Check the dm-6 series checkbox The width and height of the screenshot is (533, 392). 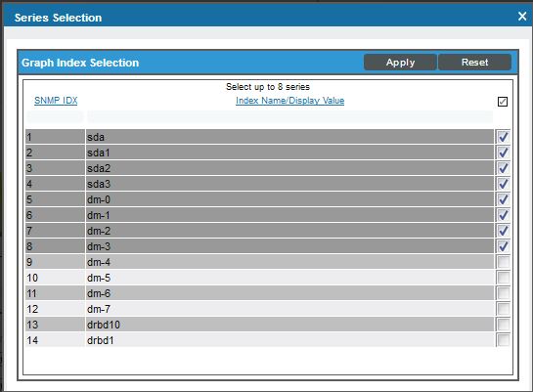click(503, 293)
